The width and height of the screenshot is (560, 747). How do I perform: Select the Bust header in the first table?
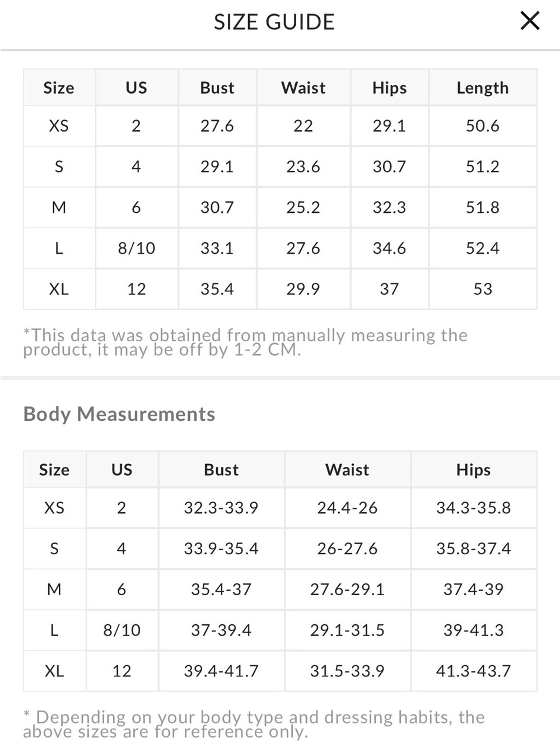pos(217,87)
